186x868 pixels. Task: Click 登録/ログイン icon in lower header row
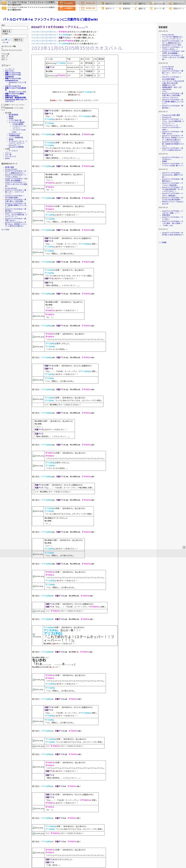170,8
